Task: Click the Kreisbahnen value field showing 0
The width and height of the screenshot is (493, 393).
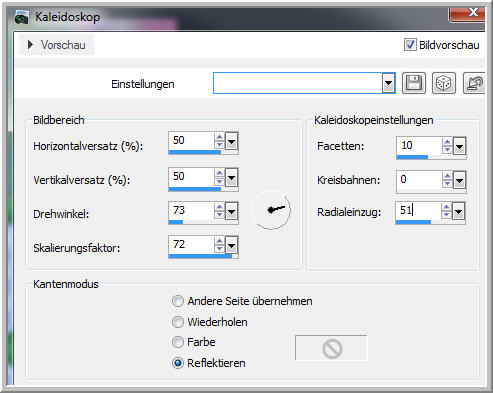Action: click(419, 180)
